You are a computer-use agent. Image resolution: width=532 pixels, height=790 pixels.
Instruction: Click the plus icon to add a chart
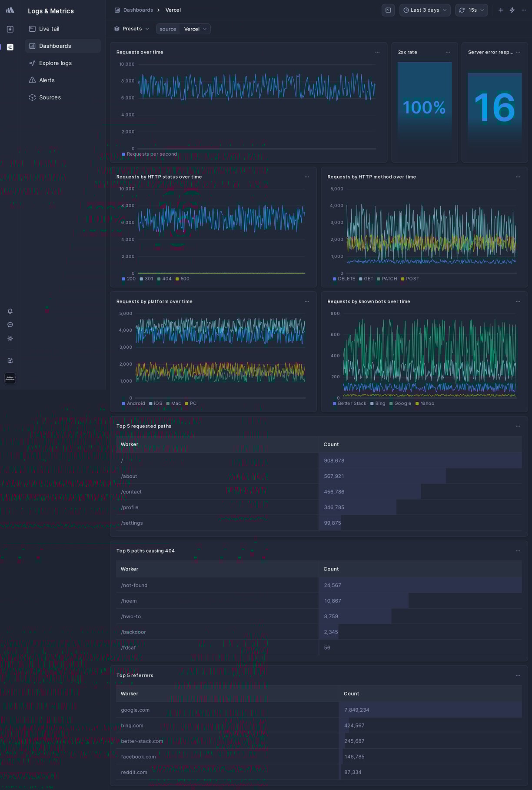(501, 10)
